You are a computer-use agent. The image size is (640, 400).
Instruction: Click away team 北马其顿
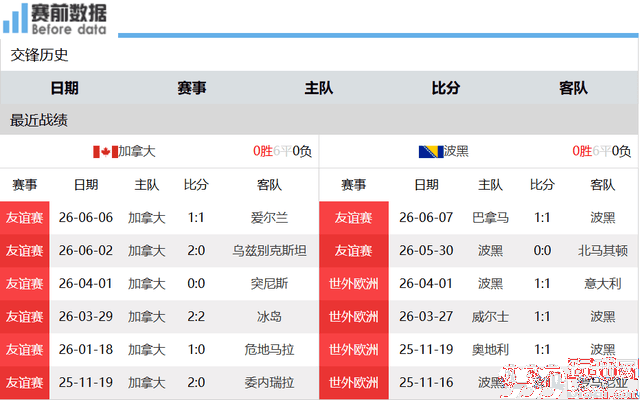[x=603, y=250]
